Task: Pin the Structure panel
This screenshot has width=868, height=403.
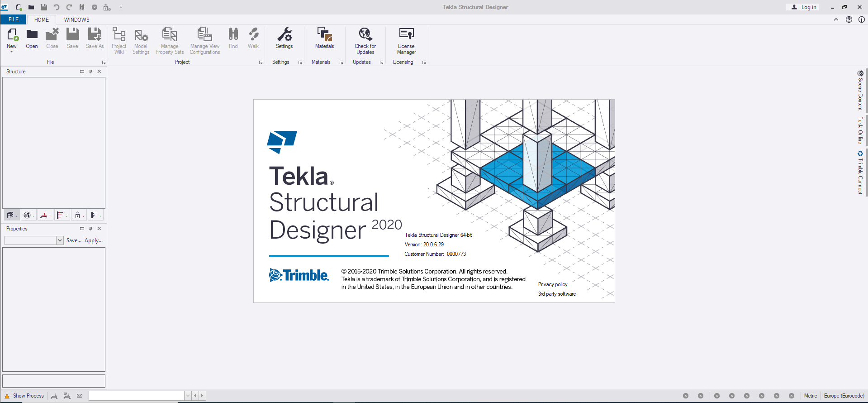Action: [90, 71]
